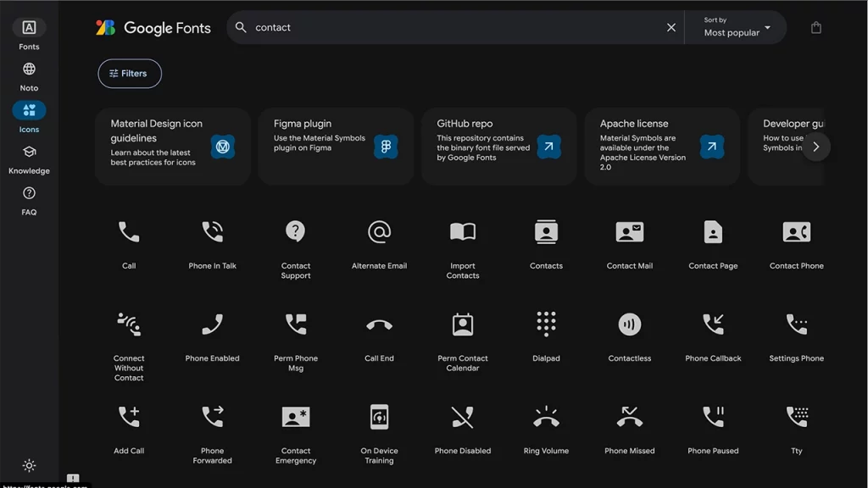868x488 pixels.
Task: Open the GitHub repo card
Action: (498, 147)
